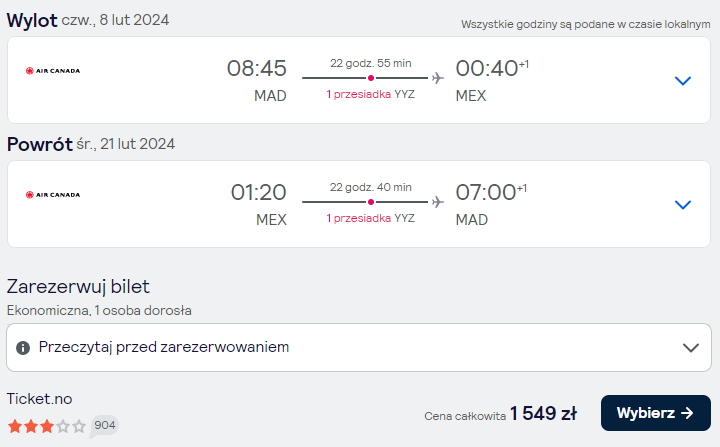Click the airplane icon on return route
720x447 pixels.
(x=438, y=202)
